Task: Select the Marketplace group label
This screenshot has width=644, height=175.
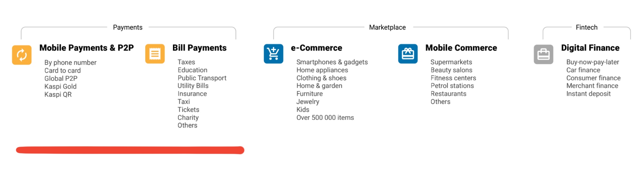Action: pos(388,27)
